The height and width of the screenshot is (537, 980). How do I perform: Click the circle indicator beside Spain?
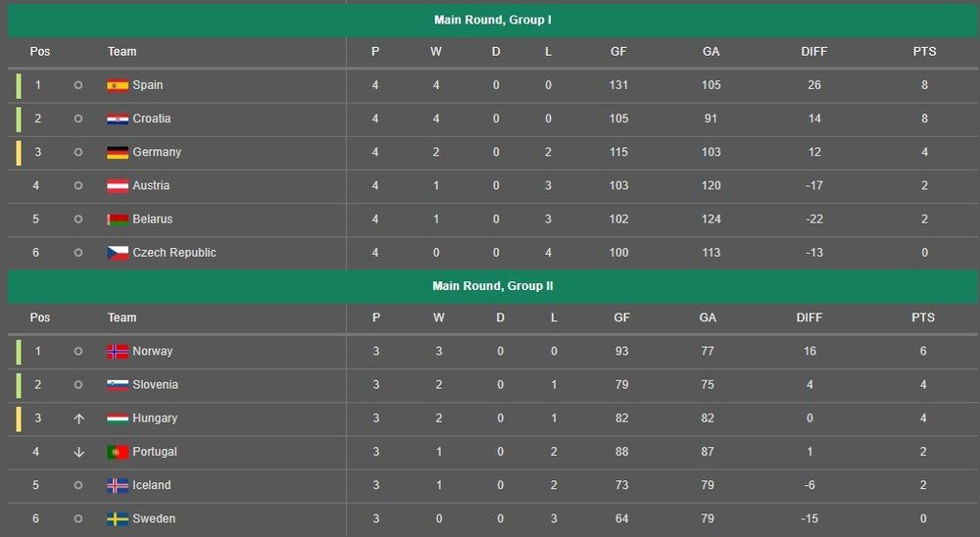click(x=78, y=85)
